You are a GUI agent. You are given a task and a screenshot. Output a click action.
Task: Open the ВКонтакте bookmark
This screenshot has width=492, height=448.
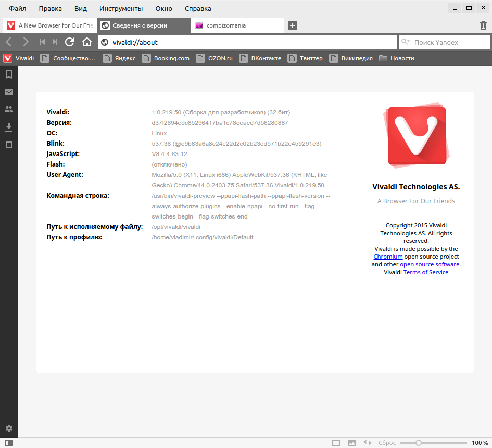tap(260, 58)
